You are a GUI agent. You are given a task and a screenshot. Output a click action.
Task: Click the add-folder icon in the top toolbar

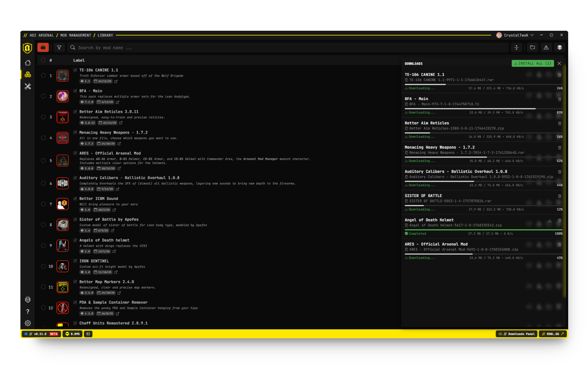coord(532,47)
